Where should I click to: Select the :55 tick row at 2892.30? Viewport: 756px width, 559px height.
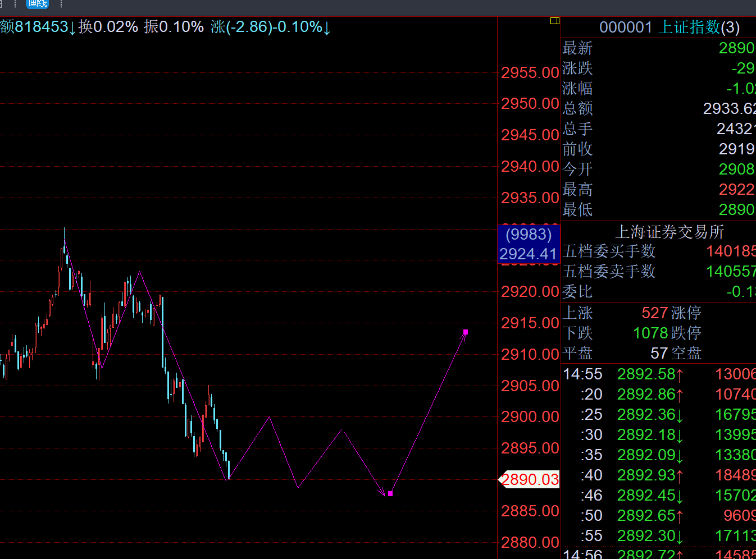coord(659,535)
